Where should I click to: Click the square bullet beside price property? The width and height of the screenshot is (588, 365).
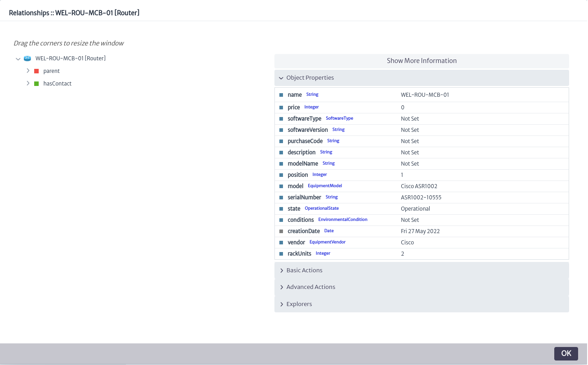pos(281,108)
